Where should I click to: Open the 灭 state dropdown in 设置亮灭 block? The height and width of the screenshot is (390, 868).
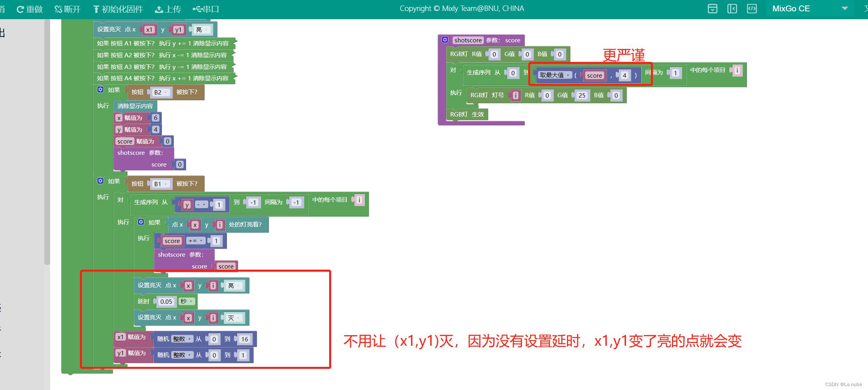234,318
